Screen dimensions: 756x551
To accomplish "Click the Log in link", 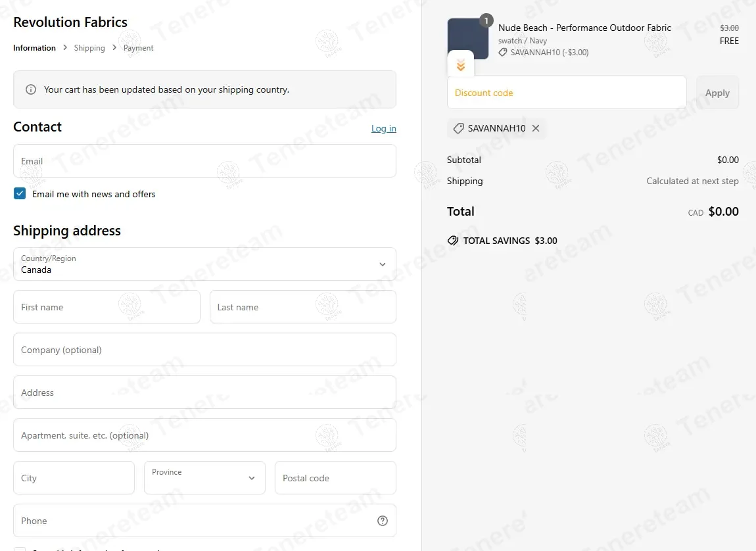I will [383, 128].
